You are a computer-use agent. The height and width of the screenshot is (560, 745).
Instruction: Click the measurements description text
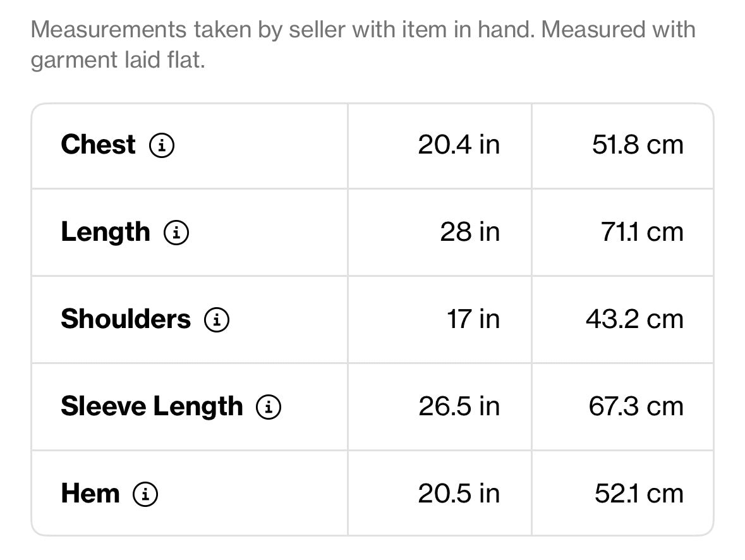(363, 45)
